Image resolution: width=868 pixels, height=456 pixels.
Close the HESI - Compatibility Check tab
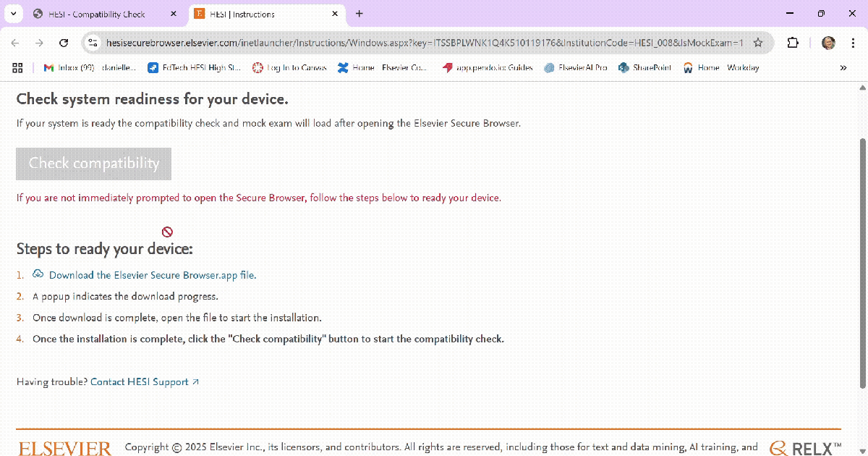coord(172,14)
